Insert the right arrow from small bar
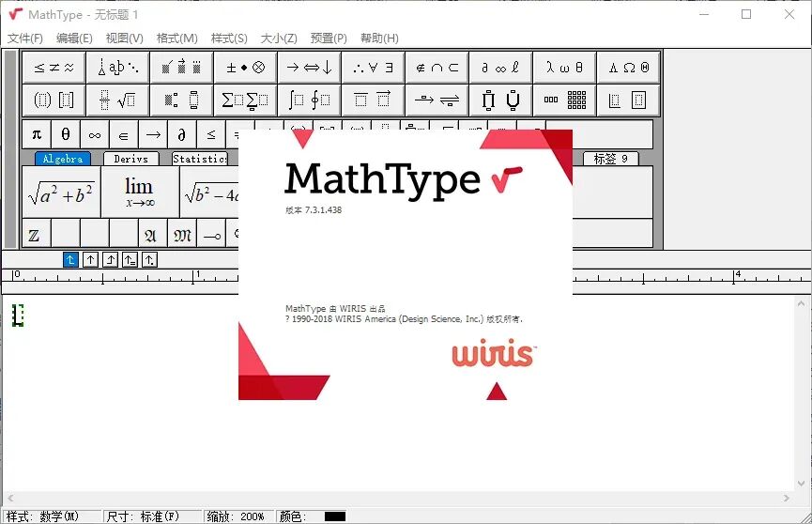The width and height of the screenshot is (812, 524). (x=153, y=135)
